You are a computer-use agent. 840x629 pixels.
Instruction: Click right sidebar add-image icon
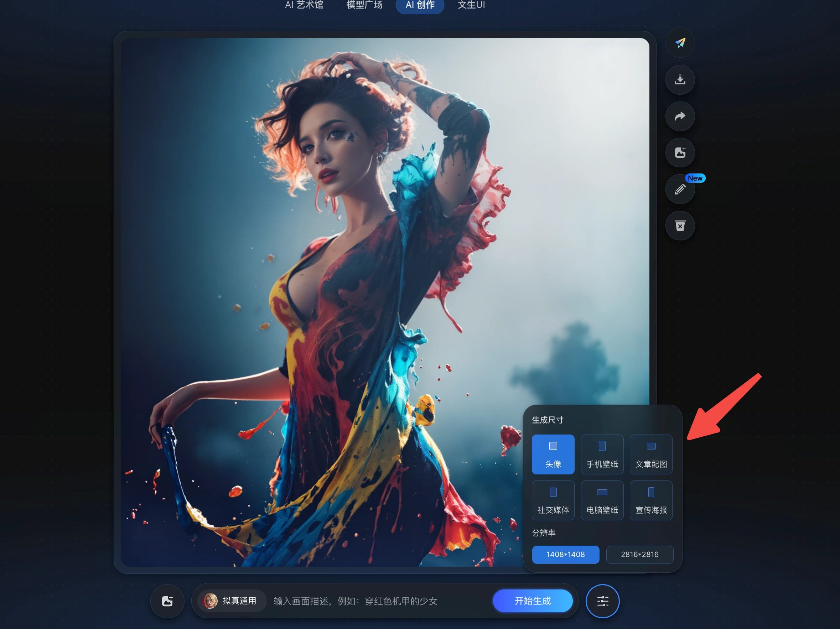tap(680, 152)
